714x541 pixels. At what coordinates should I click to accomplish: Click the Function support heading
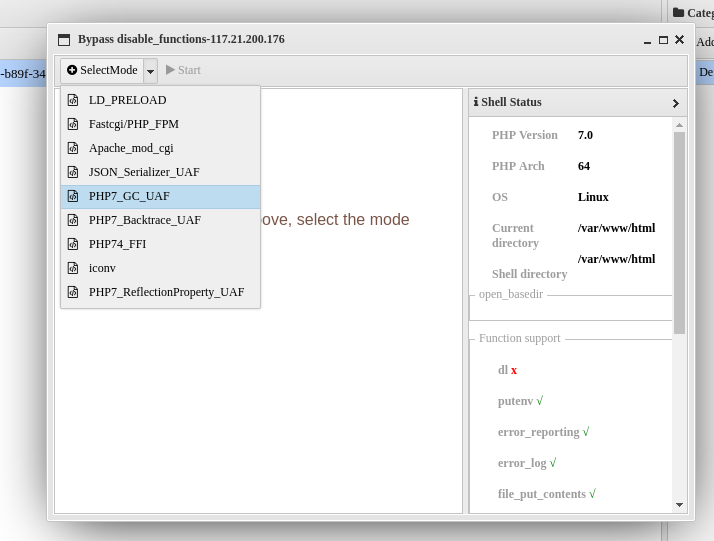click(x=519, y=338)
